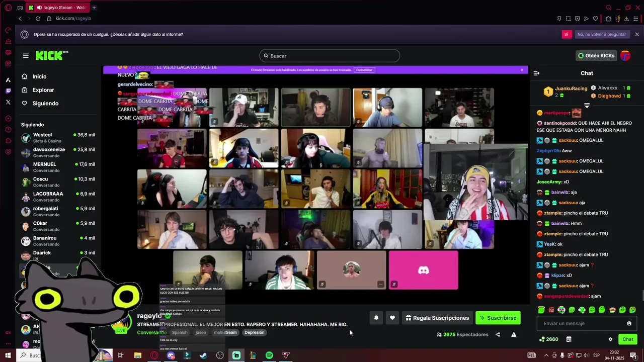Click Regala Suscripciones

pyautogui.click(x=437, y=318)
